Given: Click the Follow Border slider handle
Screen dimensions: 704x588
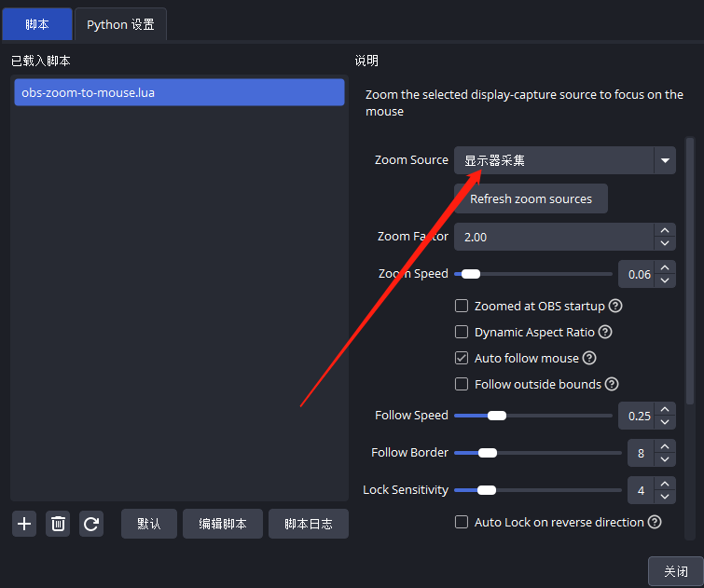Looking at the screenshot, I should point(487,453).
